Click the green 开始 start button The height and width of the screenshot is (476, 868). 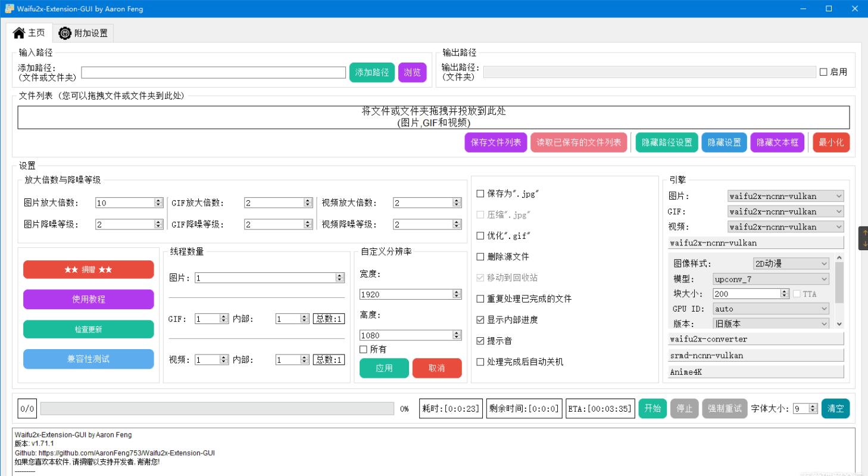click(x=652, y=409)
